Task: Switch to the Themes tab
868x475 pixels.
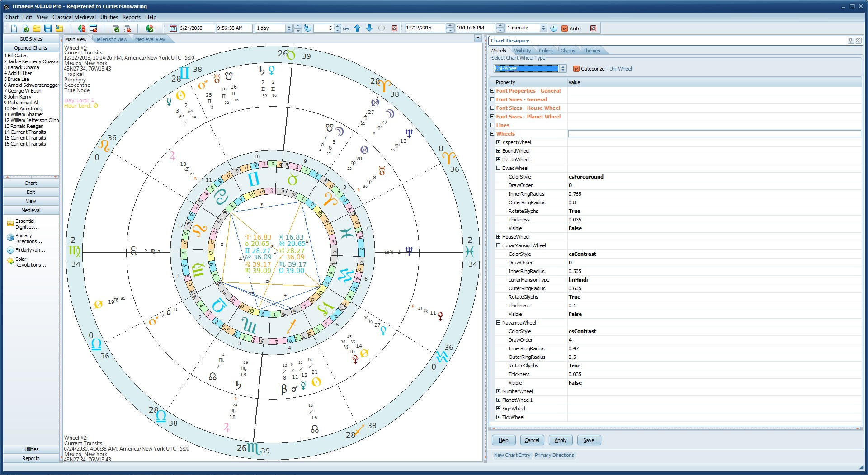Action: click(591, 51)
